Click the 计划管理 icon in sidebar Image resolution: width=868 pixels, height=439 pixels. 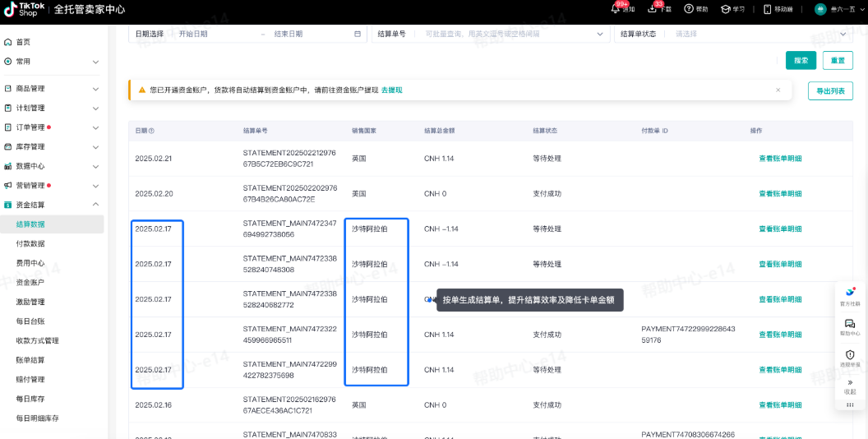(7, 108)
